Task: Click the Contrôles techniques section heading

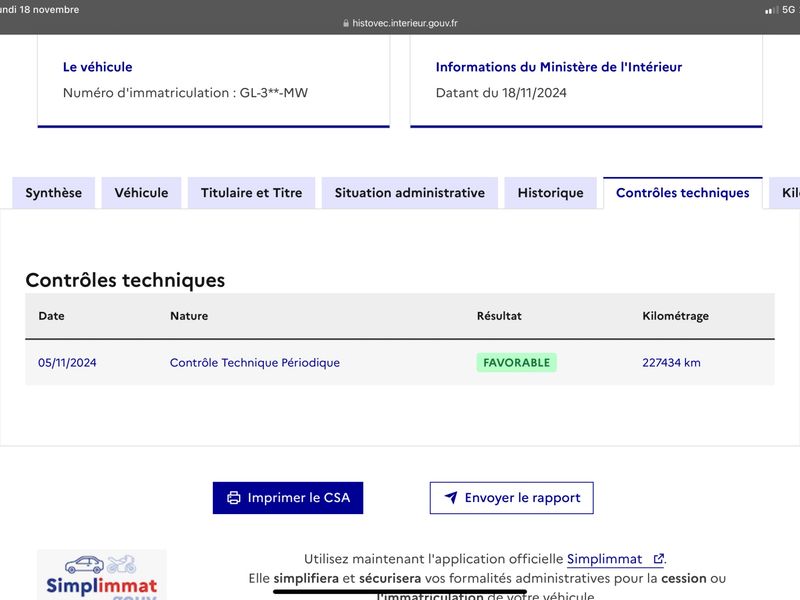Action: pyautogui.click(x=125, y=280)
